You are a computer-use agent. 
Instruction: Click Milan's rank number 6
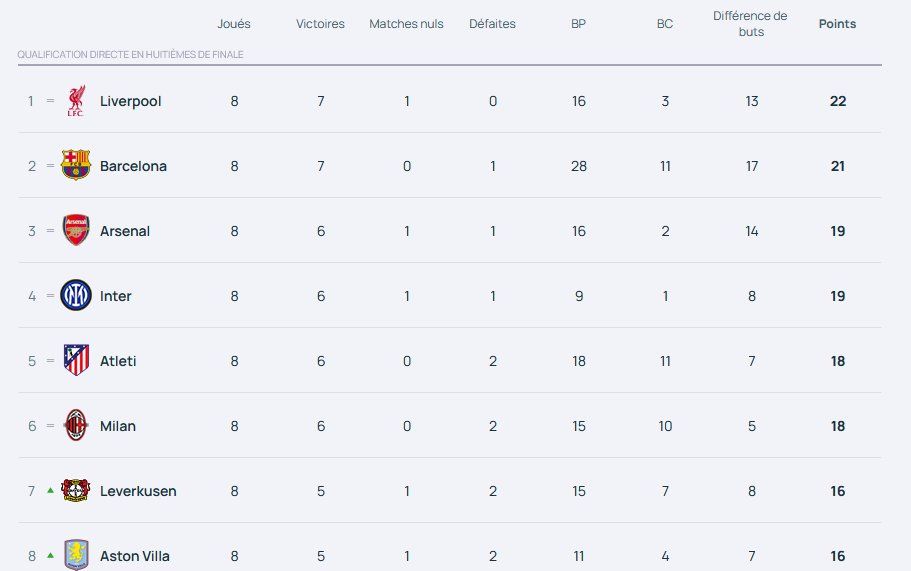coord(32,426)
